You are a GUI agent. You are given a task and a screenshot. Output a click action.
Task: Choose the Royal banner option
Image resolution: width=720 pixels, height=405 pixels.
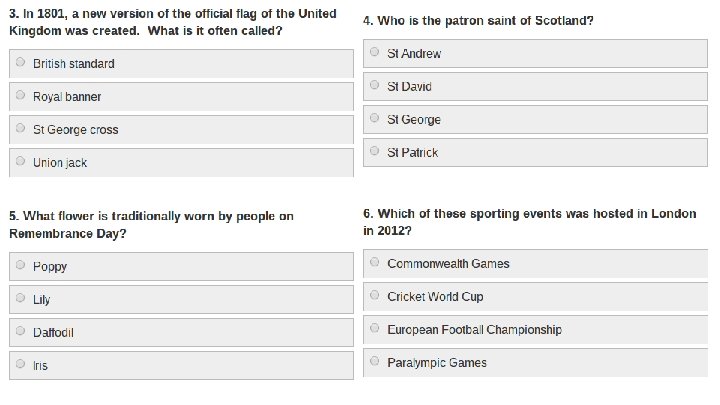20,96
